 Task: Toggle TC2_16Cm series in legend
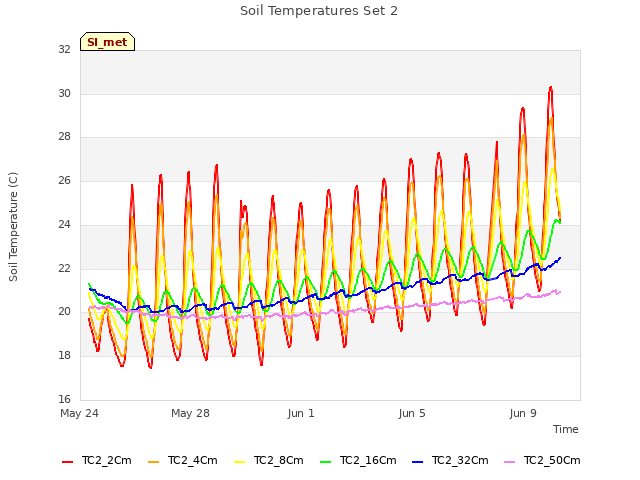tap(358, 460)
